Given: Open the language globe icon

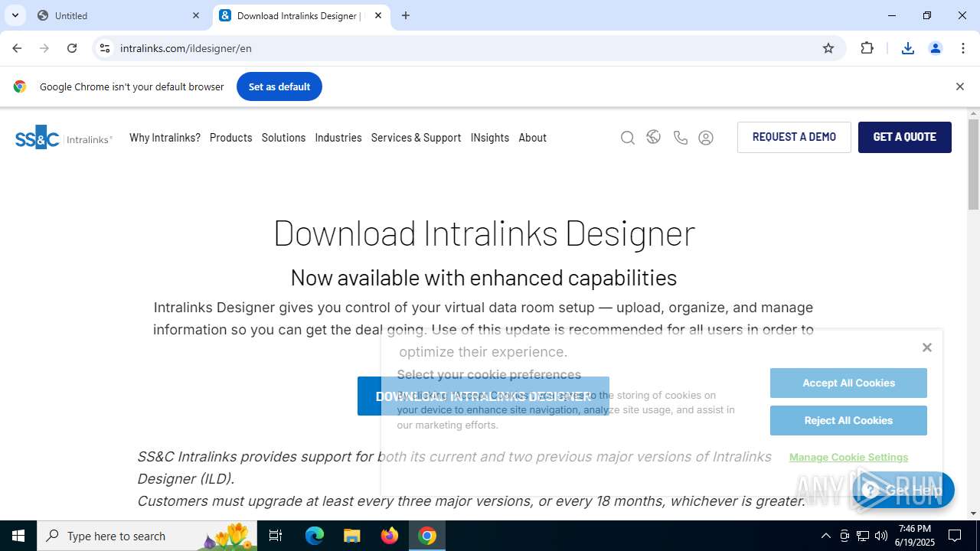Looking at the screenshot, I should pos(653,137).
